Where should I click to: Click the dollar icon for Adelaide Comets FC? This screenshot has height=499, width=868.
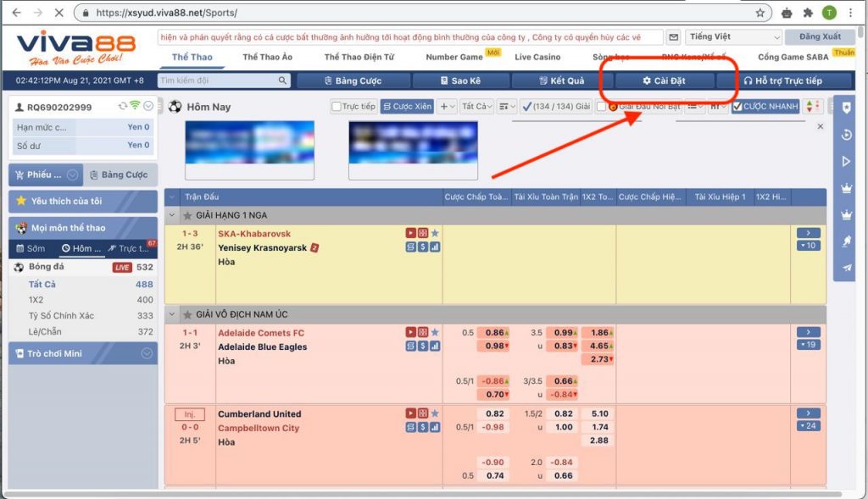[423, 346]
